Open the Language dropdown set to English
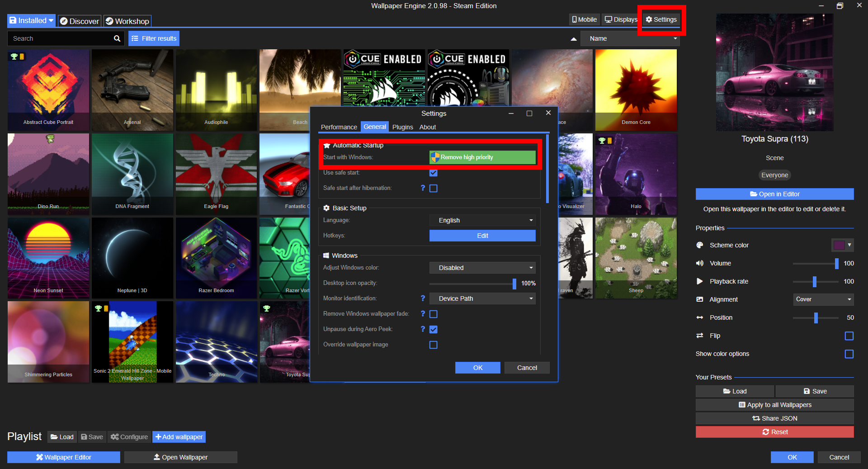Image resolution: width=868 pixels, height=469 pixels. 482,220
